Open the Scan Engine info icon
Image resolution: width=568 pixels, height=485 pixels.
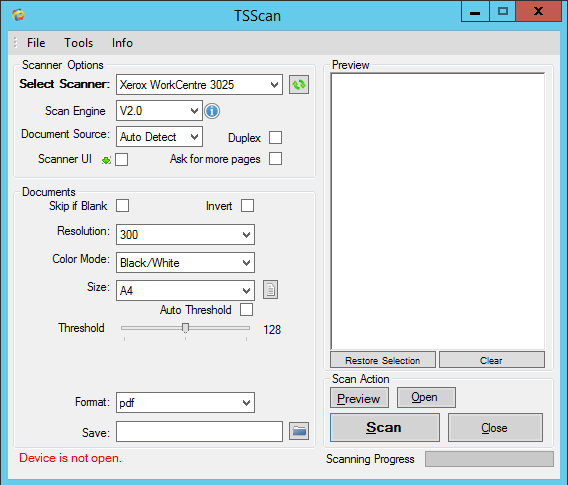point(212,111)
